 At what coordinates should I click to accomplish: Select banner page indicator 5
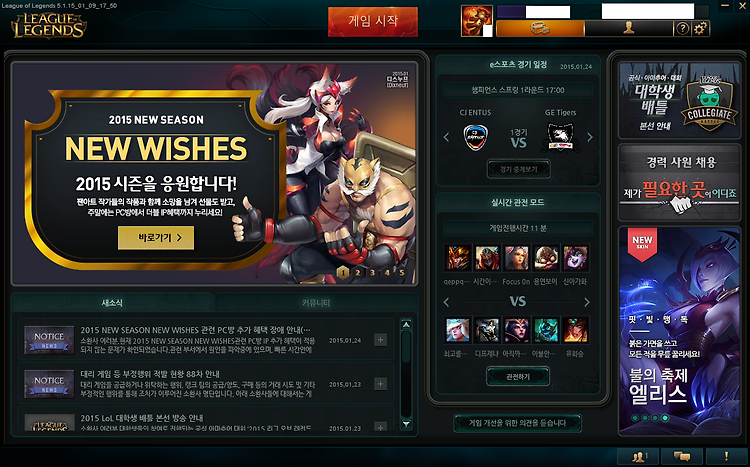(x=402, y=273)
